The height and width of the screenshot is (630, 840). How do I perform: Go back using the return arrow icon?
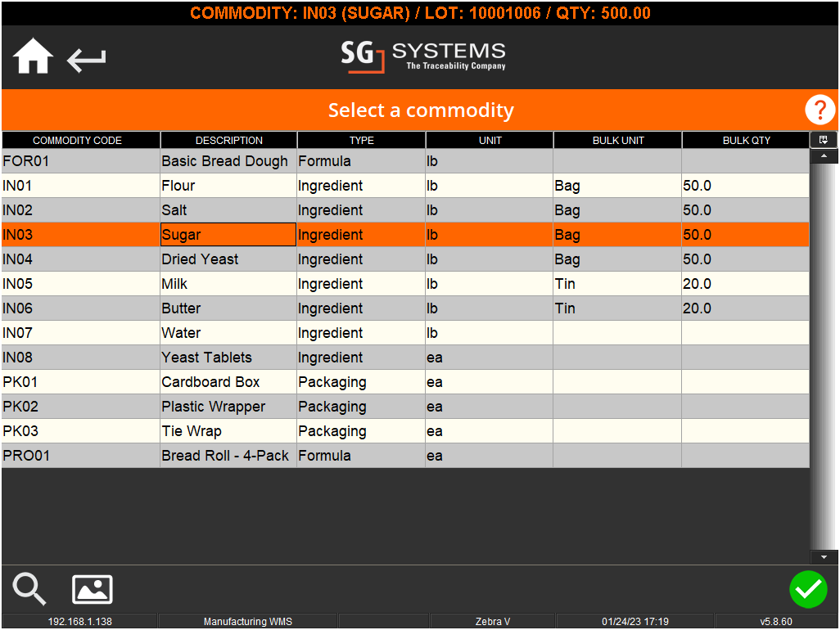86,59
